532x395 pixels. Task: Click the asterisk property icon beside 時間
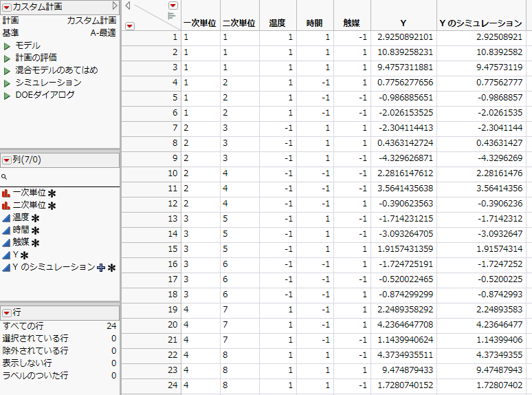pyautogui.click(x=35, y=231)
